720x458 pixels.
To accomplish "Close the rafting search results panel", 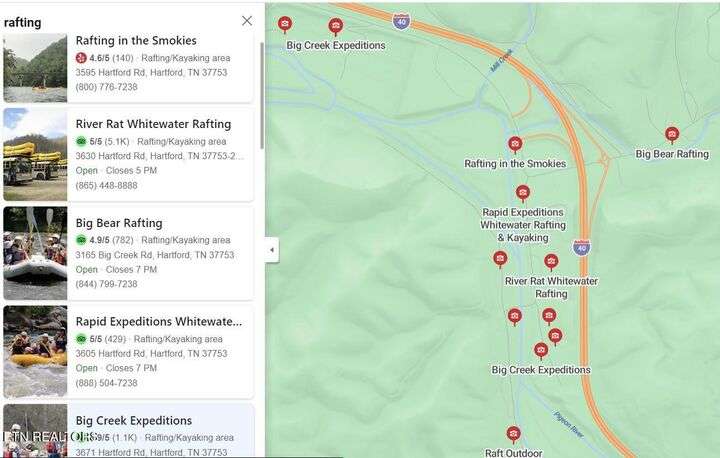I will (x=247, y=20).
